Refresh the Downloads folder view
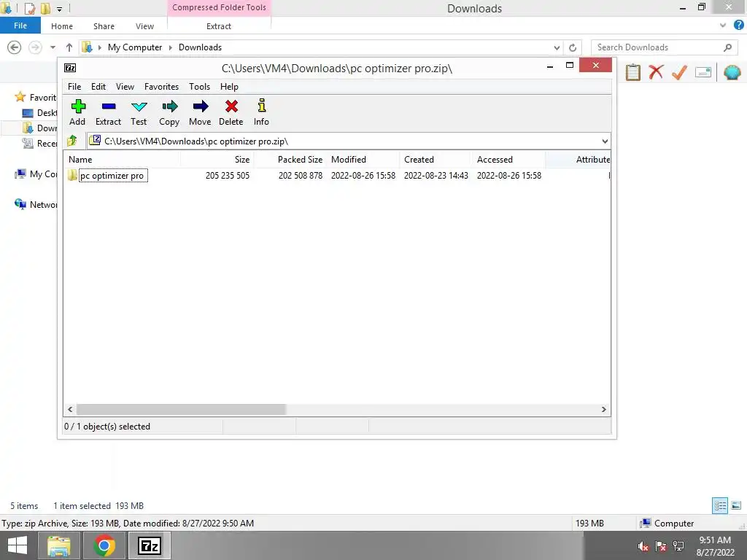Image resolution: width=747 pixels, height=560 pixels. 573,47
